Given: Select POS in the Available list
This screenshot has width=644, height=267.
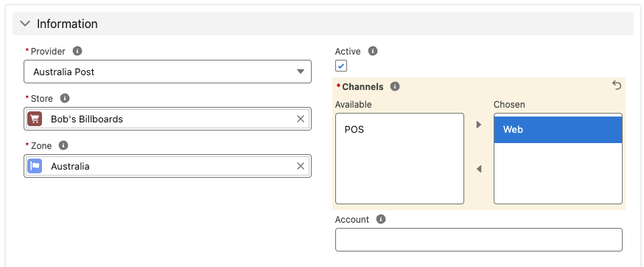Looking at the screenshot, I should (x=399, y=130).
